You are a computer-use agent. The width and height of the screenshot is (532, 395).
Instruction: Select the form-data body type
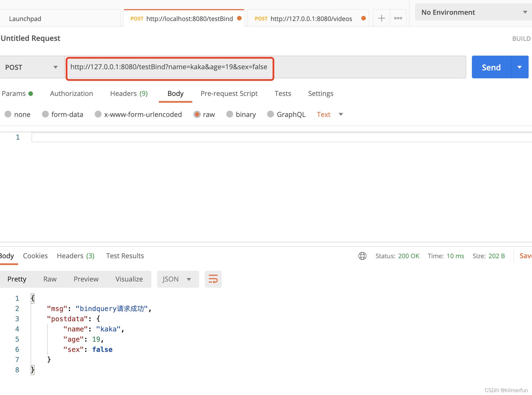click(63, 114)
